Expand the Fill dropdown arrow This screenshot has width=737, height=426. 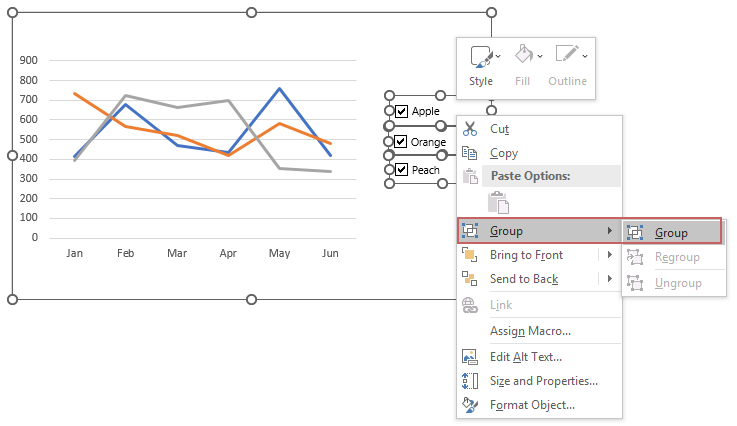(540, 56)
